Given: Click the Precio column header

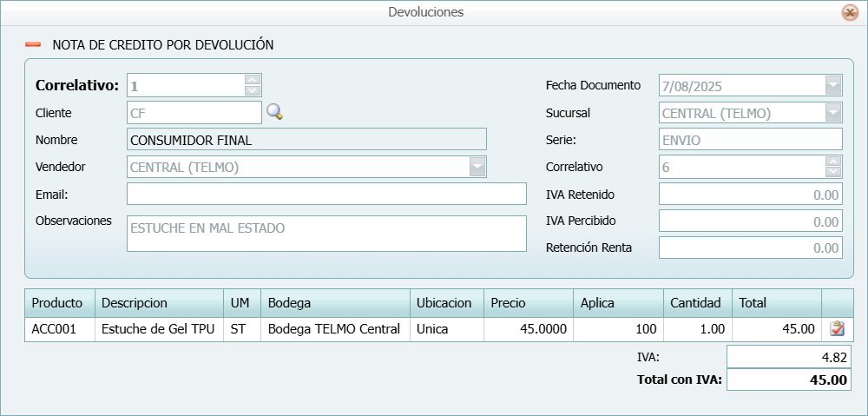Looking at the screenshot, I should (x=529, y=303).
